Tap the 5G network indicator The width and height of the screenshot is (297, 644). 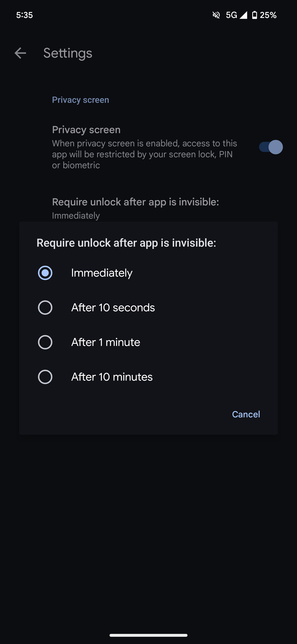(x=231, y=15)
